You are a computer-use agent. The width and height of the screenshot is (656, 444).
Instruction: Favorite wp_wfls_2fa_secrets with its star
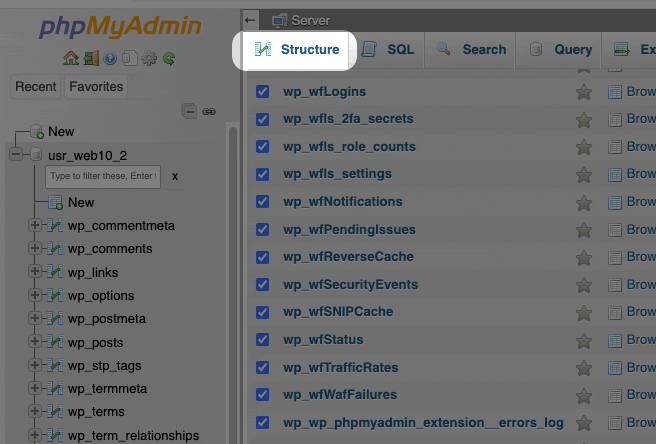tap(584, 120)
